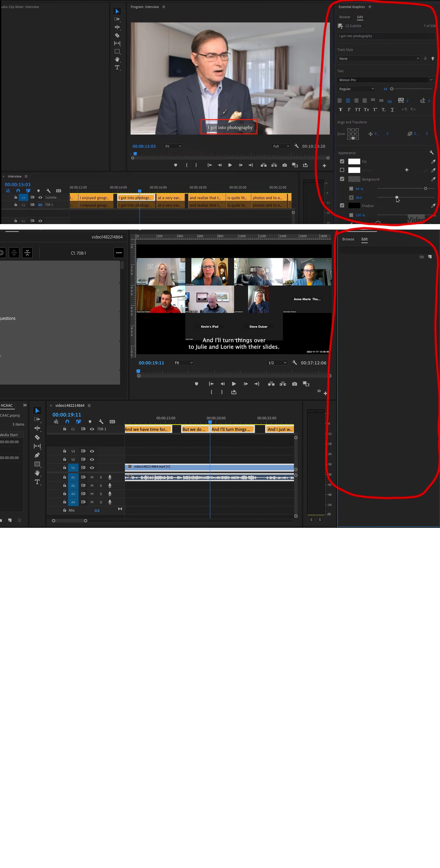Open the 1/2 playback resolution dropdown
Image resolution: width=440 pixels, height=868 pixels.
277,363
